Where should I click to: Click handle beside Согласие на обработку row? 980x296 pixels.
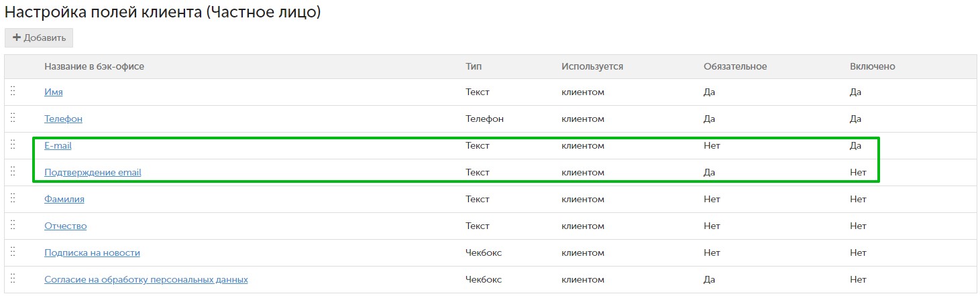[x=13, y=279]
